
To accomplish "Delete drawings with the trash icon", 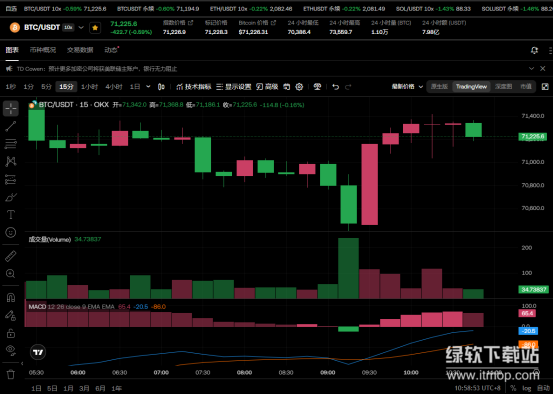I will [11, 375].
